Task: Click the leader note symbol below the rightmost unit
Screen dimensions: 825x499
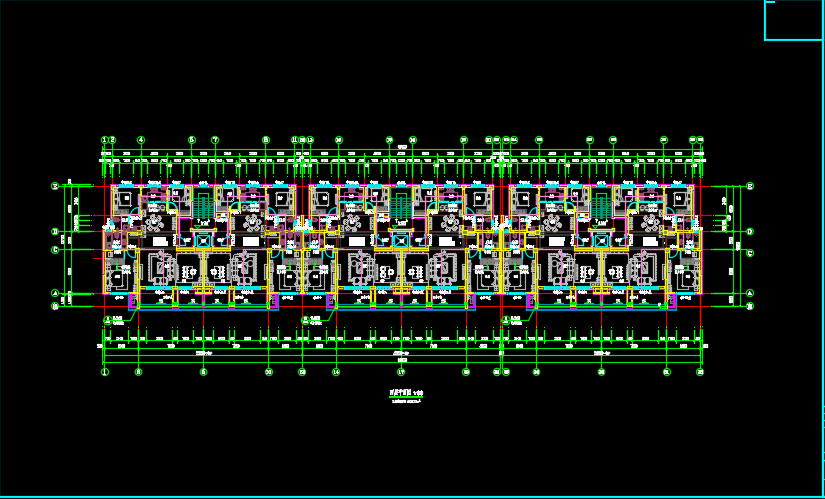Action: (x=508, y=320)
